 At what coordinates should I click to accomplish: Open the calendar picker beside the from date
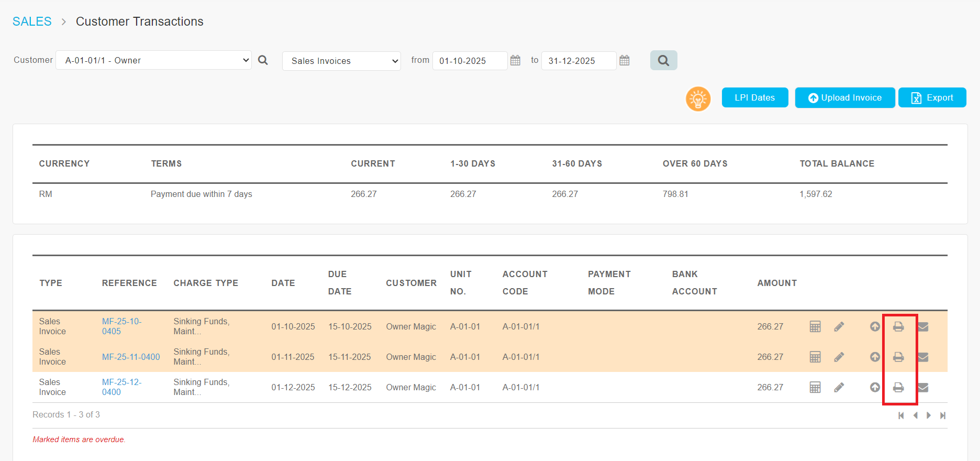(515, 61)
